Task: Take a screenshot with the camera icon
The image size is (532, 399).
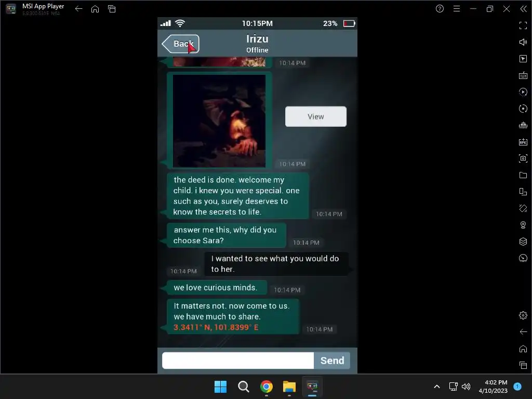Action: 523,158
